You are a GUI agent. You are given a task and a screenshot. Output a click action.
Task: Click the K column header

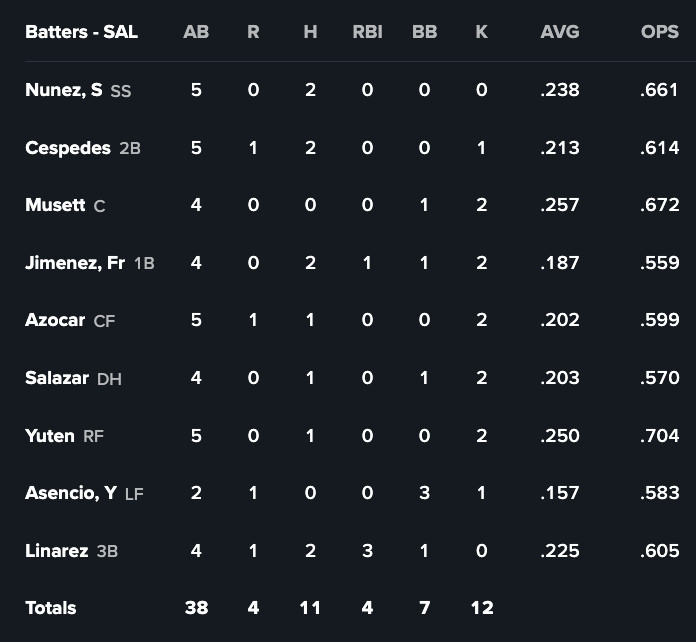pyautogui.click(x=481, y=32)
